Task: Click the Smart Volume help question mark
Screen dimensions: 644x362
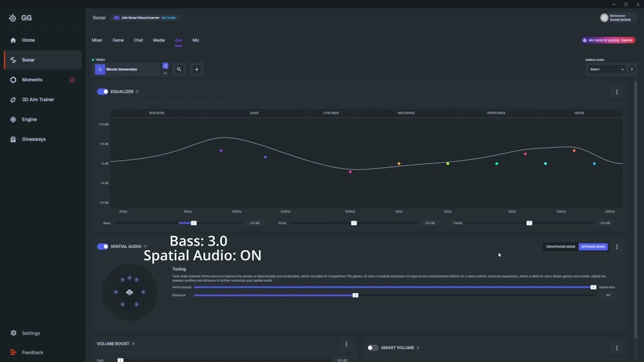Action: point(418,348)
